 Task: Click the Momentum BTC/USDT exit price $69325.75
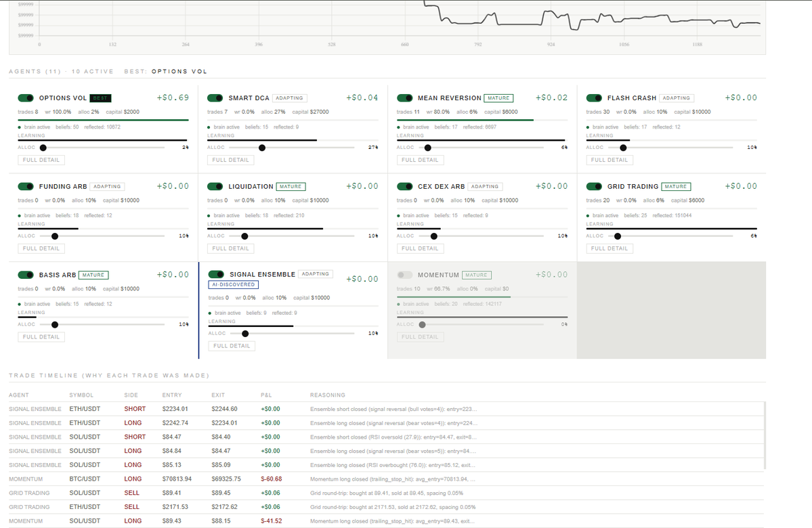226,479
